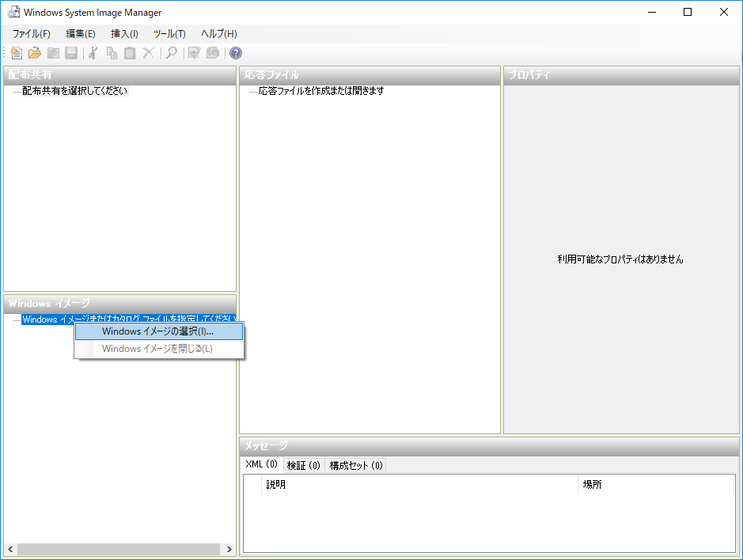Viewport: 743px width, 560px height.
Task: Switch to the 検証 (0) tab
Action: pos(304,465)
